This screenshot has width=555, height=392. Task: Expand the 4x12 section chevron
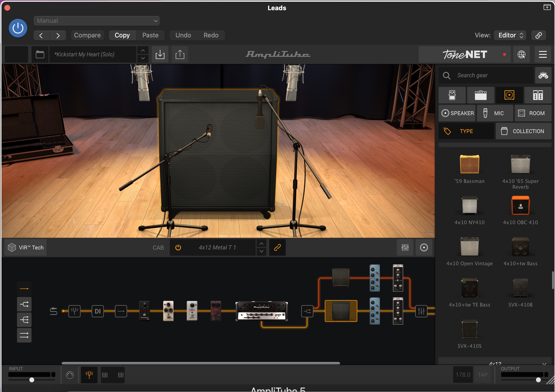click(544, 364)
